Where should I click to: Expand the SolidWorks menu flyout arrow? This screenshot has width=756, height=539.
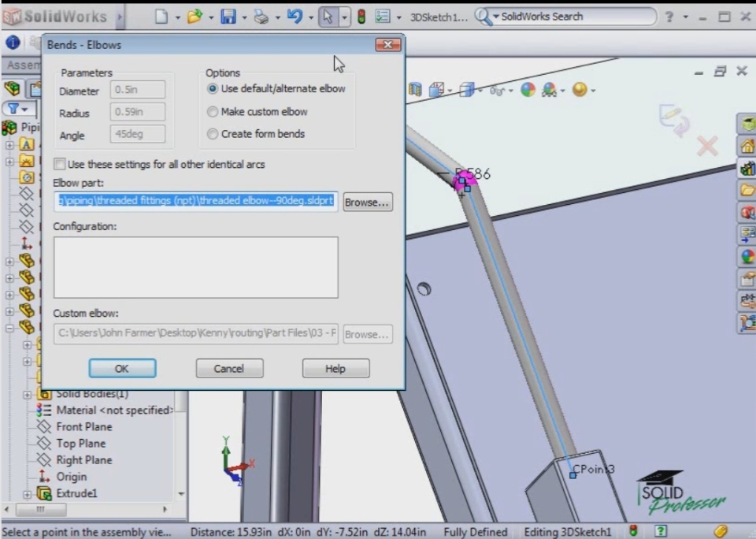[x=120, y=17]
